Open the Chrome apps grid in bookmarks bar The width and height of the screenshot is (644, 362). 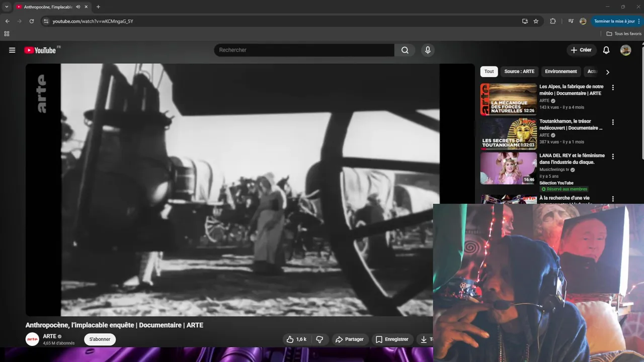[7, 34]
